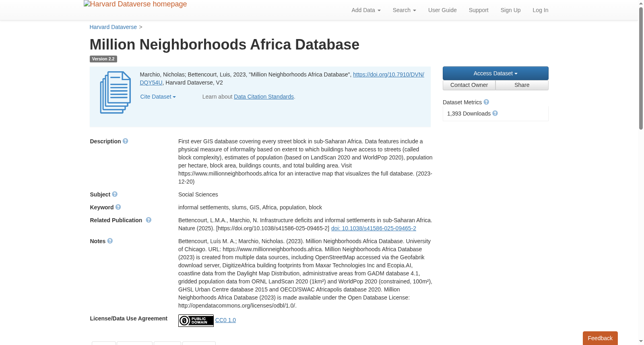Click the vertical page scrollbar thumb

pos(641,68)
